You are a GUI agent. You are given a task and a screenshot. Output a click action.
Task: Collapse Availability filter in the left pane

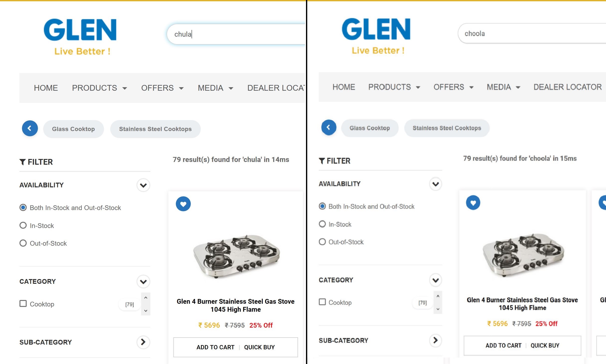[143, 185]
